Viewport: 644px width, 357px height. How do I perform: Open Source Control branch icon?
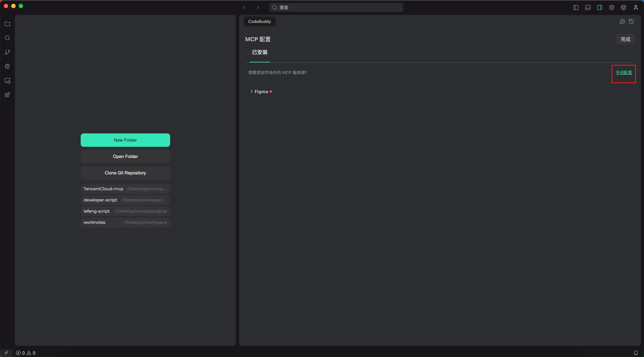[7, 52]
